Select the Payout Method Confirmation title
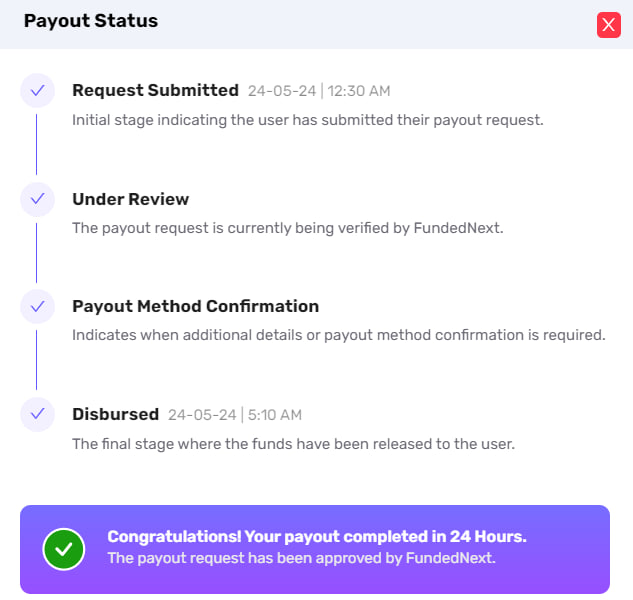This screenshot has height=600, width=633. point(195,306)
